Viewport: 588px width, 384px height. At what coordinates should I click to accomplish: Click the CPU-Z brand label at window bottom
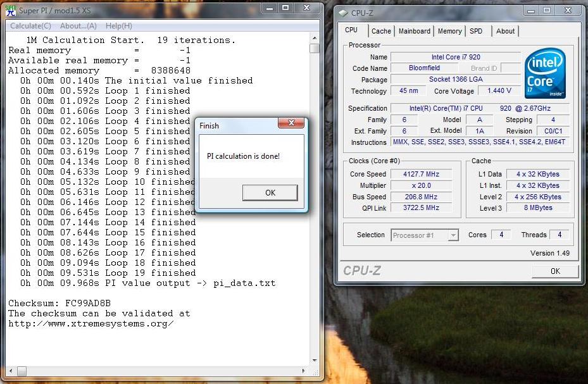[362, 271]
